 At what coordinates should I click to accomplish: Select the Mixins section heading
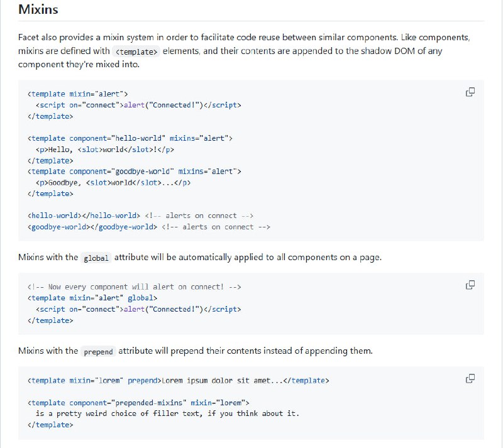[x=36, y=9]
